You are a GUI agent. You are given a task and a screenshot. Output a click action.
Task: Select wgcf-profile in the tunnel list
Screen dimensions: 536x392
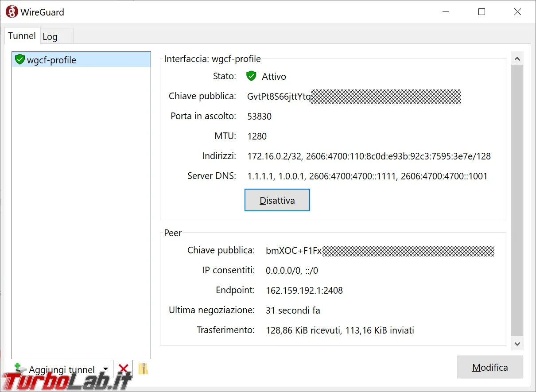[82, 59]
